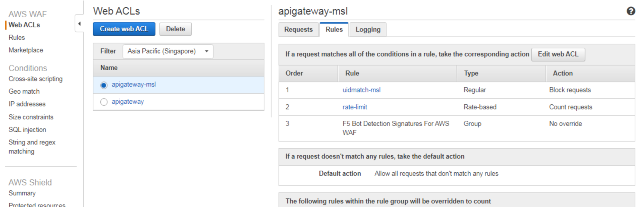This screenshot has width=644, height=207.
Task: Navigate to Marketplace in the sidebar
Action: [x=26, y=50]
